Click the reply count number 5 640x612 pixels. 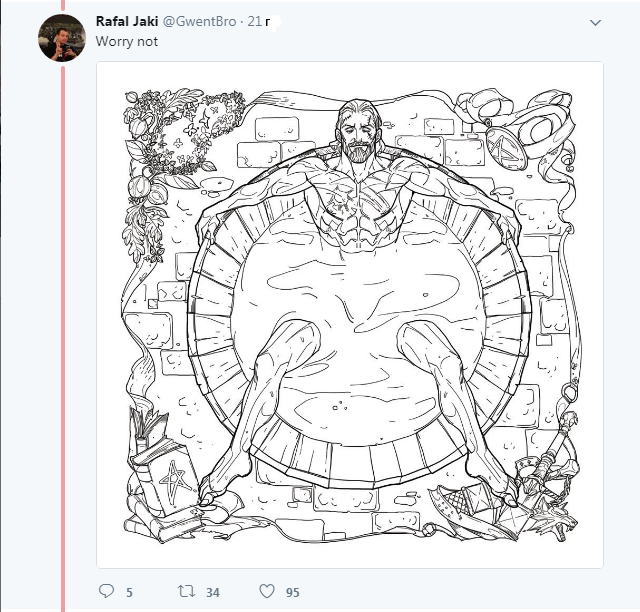(x=129, y=593)
